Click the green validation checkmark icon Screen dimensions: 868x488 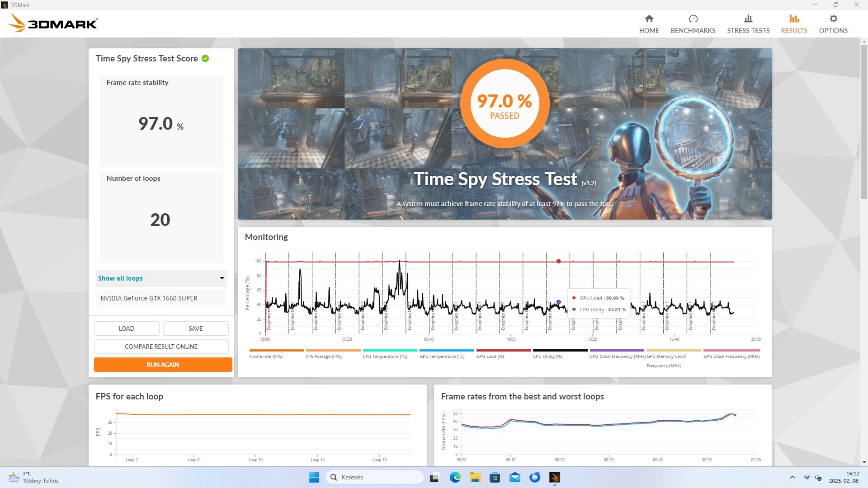click(x=205, y=58)
